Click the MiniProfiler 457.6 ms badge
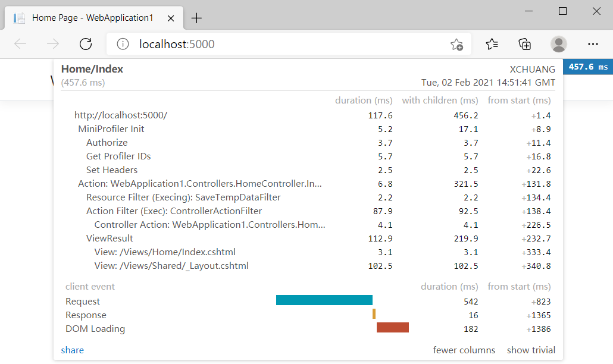This screenshot has width=613, height=364. coord(587,67)
